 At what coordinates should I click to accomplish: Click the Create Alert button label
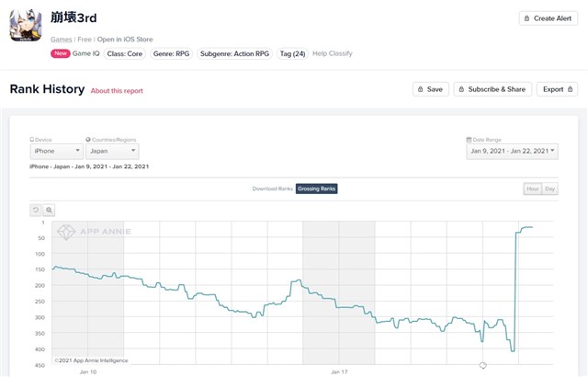[x=552, y=18]
